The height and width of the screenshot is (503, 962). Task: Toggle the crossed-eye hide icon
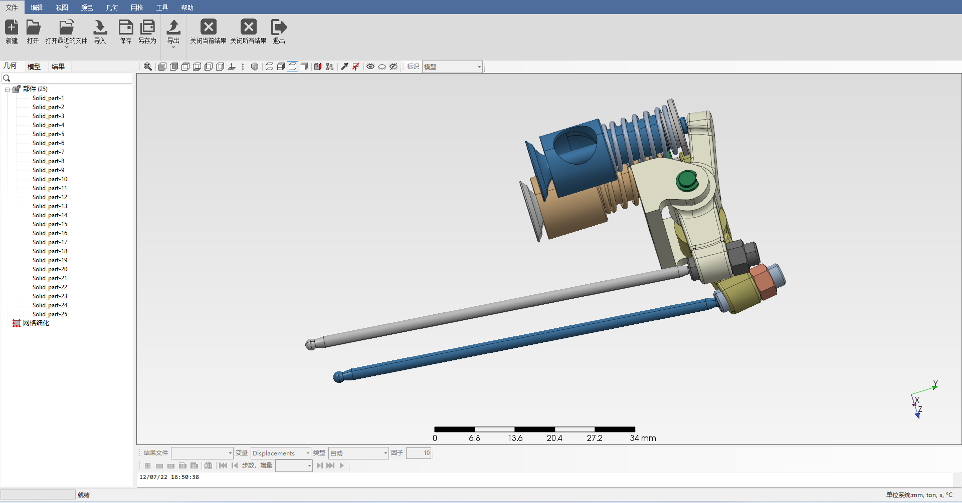pos(393,66)
